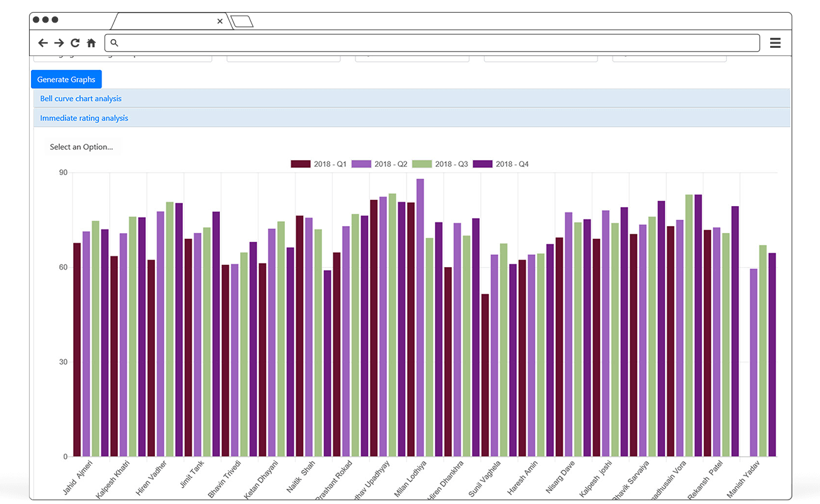Expand the Bell curve chart analysis section
The image size is (820, 504).
click(81, 98)
